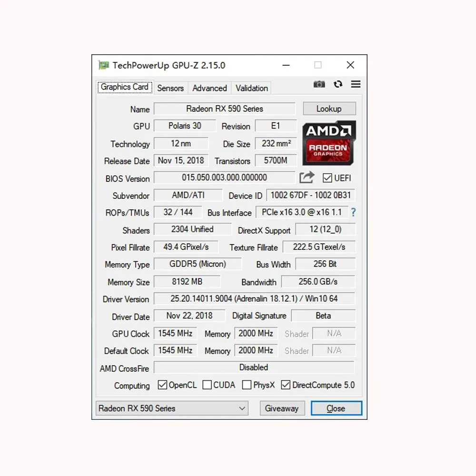Click the GPU field showing Polaris 30
Screen dimensions: 476x476
pos(185,126)
